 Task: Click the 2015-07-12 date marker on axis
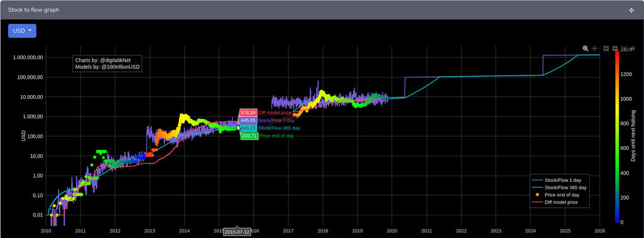pyautogui.click(x=237, y=232)
